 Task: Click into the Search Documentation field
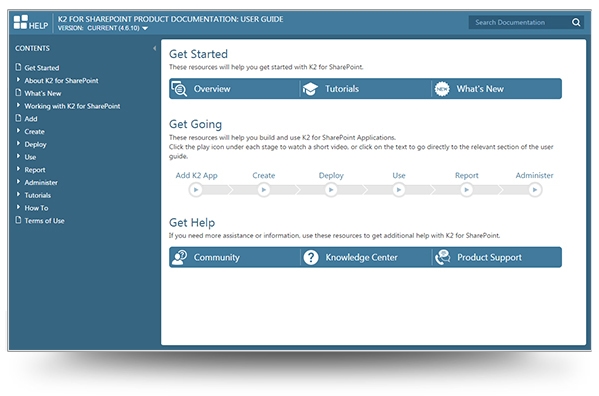pyautogui.click(x=520, y=23)
